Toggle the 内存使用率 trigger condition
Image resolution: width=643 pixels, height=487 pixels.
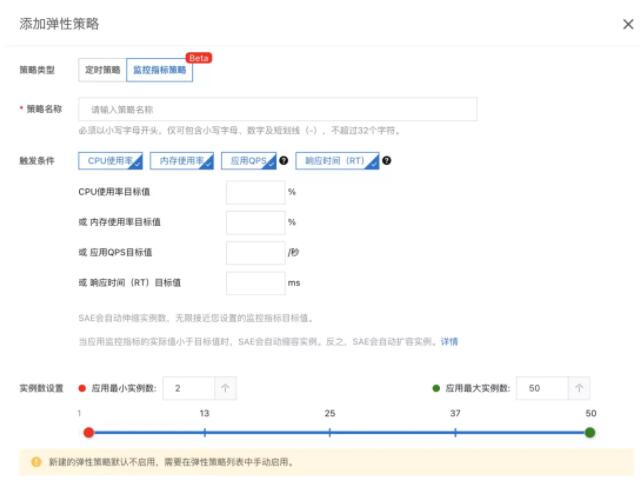(182, 161)
